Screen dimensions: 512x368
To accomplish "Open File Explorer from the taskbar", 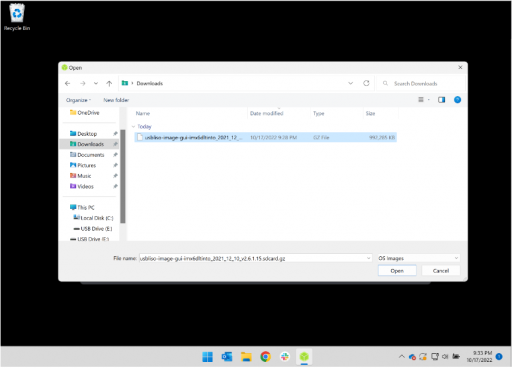I will (x=246, y=357).
